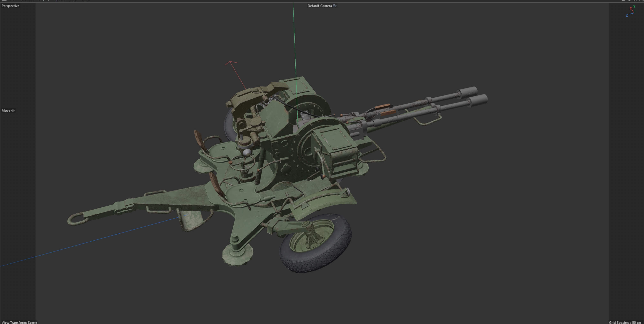Click the XYZ axis orientation gizmo
This screenshot has height=324, width=644.
631,11
